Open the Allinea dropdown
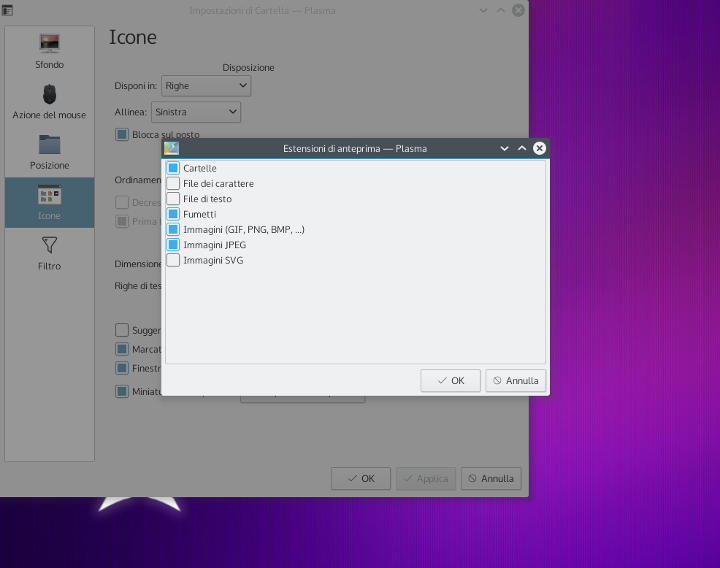The width and height of the screenshot is (720, 568). 196,112
